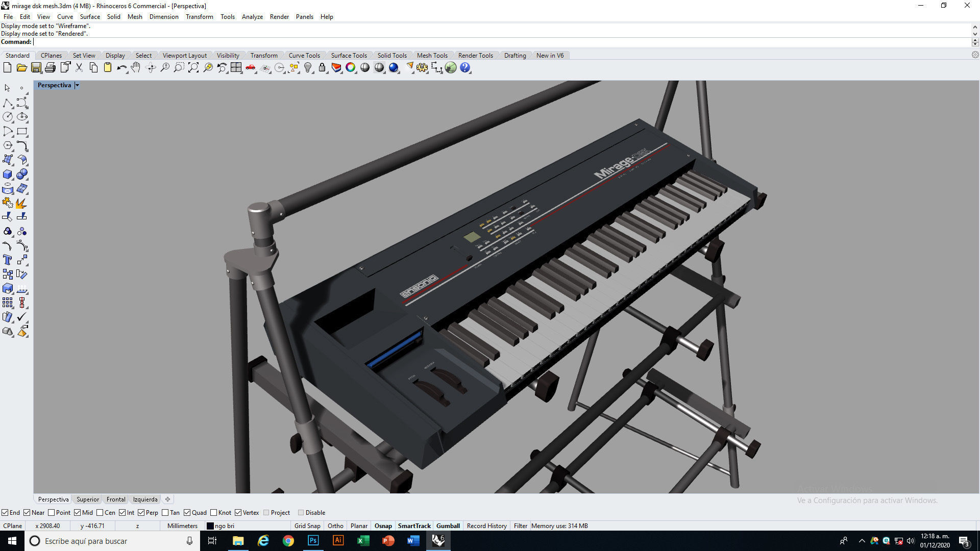Select the Box solid tool in sidebar

pos(8,174)
